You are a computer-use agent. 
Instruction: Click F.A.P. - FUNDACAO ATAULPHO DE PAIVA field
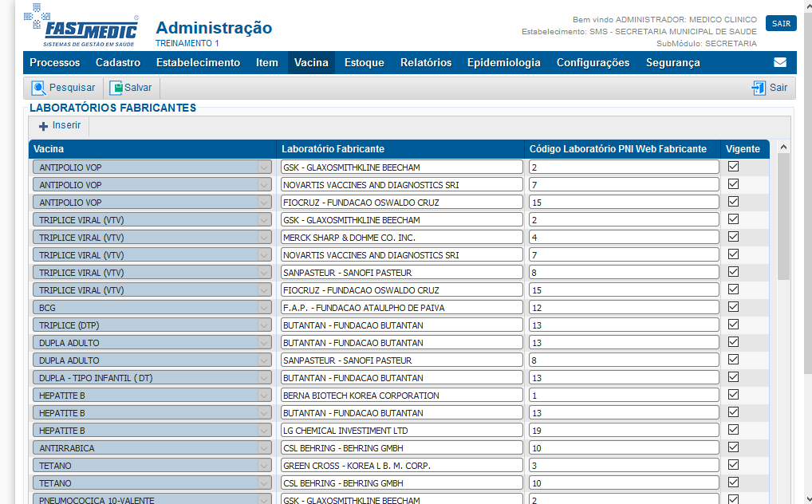(402, 308)
